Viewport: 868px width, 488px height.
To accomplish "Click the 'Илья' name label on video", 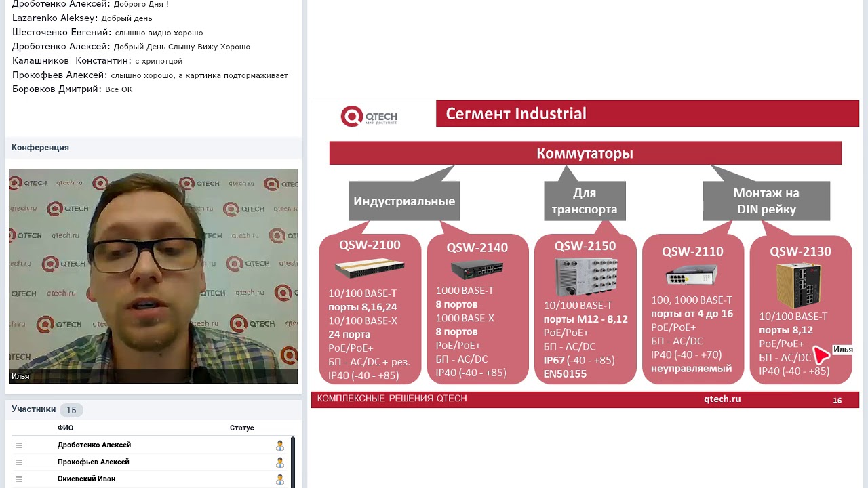I will (x=20, y=376).
